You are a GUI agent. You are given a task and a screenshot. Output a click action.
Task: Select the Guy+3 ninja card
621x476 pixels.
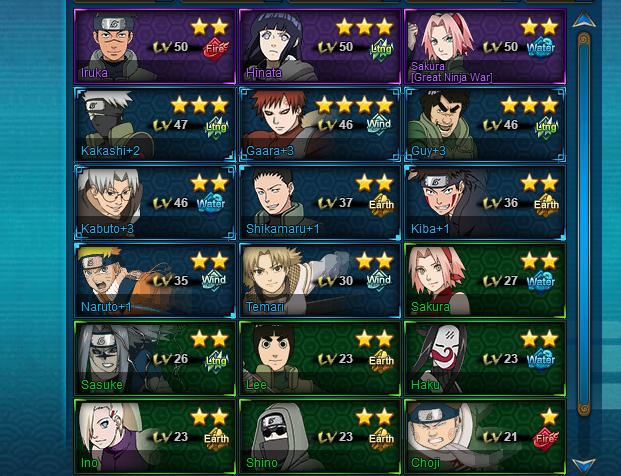(x=485, y=125)
